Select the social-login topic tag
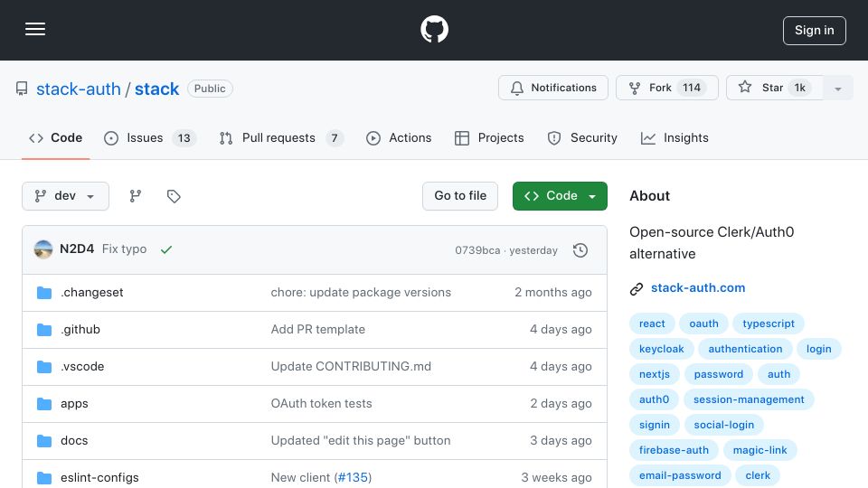Viewport: 868px width, 488px height. point(723,425)
